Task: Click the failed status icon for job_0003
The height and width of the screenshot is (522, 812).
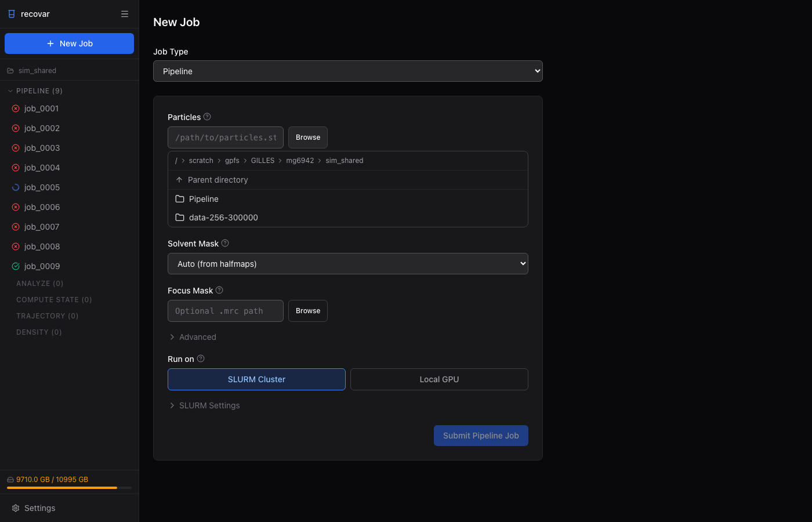Action: [x=16, y=148]
